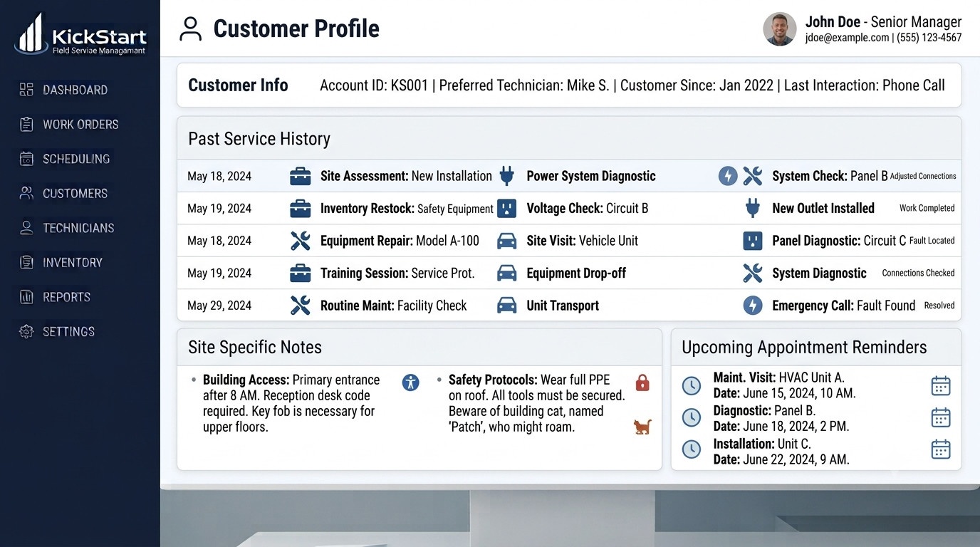Click the red lock icon near Safety Protocols
The image size is (980, 547).
pyautogui.click(x=642, y=382)
